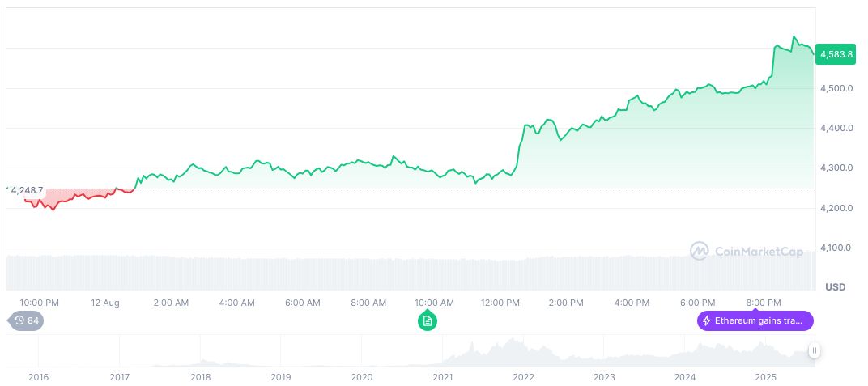
Task: Select 2022 on the overview timeline
Action: (x=524, y=377)
